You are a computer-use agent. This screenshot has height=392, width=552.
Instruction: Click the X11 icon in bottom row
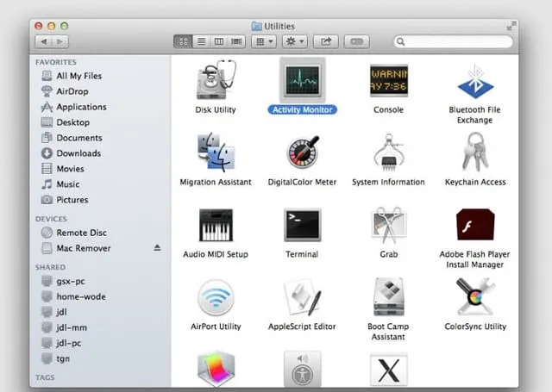(389, 369)
